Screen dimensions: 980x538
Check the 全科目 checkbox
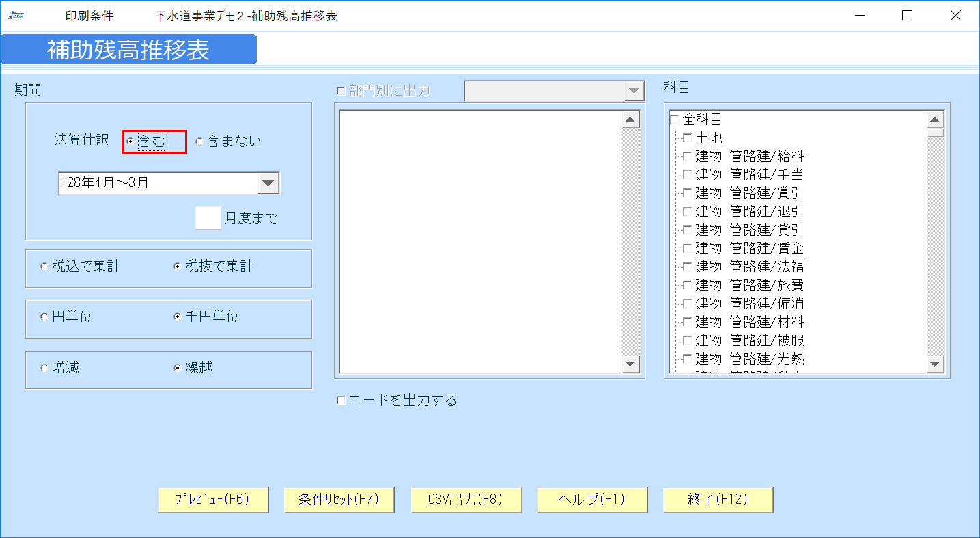675,119
